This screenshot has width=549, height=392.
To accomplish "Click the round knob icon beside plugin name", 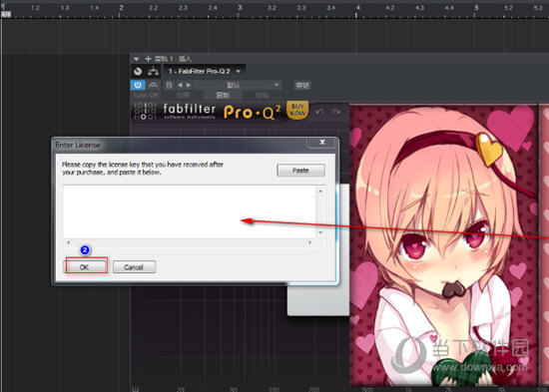I will 138,72.
